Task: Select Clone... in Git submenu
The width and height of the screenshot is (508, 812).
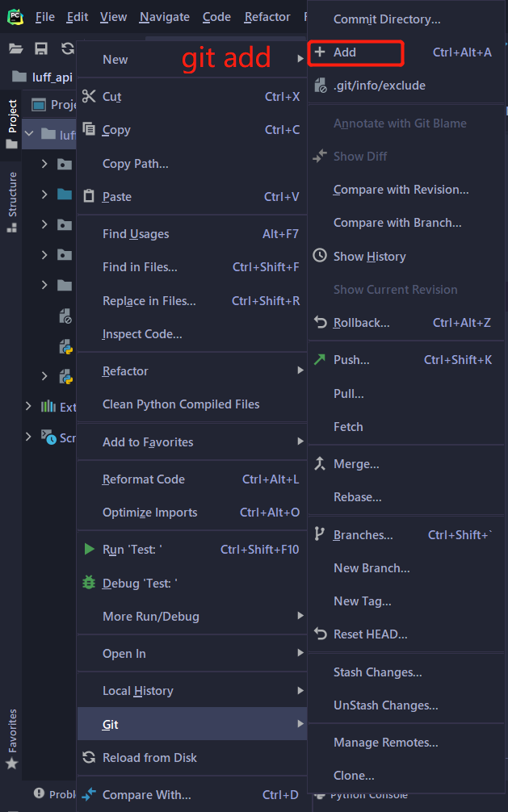Action: pos(406,776)
